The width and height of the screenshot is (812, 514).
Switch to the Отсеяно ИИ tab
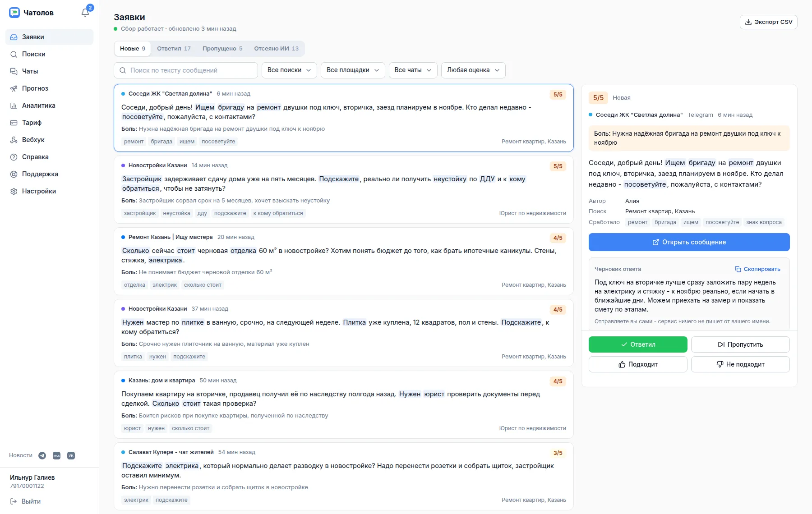(x=276, y=49)
